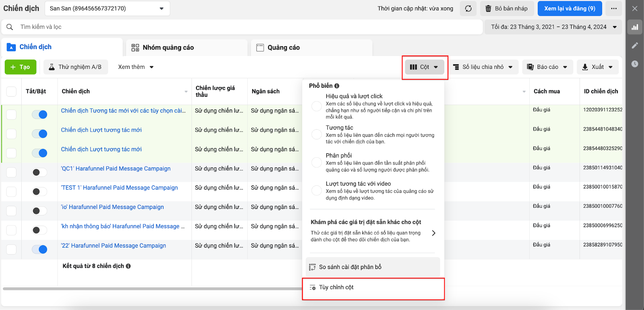Click info icon beside Kết quả từ 8 chiến dịch
The height and width of the screenshot is (310, 644).
(x=128, y=266)
